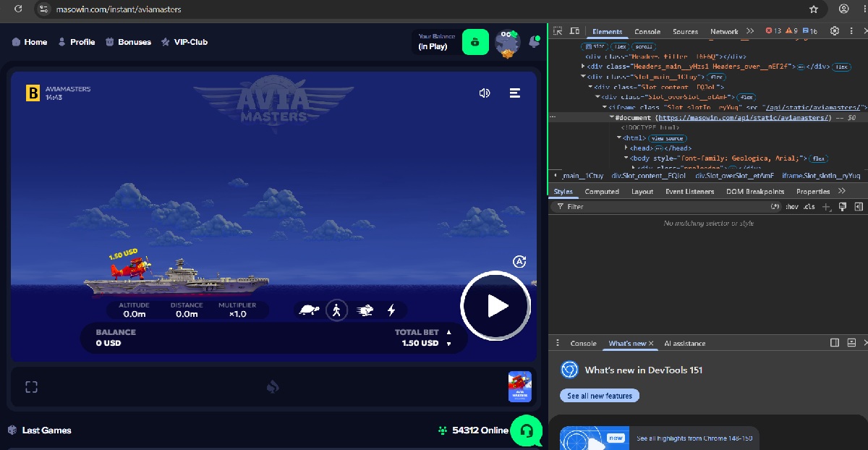868x450 pixels.
Task: Click the html view source badge
Action: (667, 138)
